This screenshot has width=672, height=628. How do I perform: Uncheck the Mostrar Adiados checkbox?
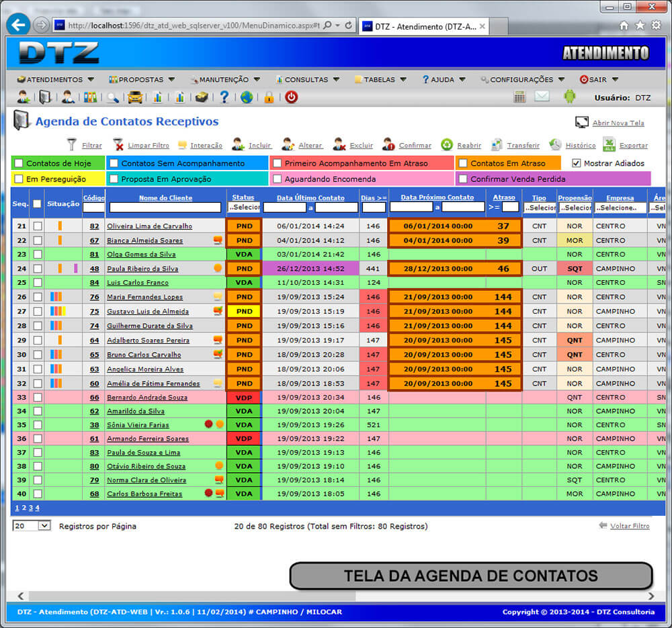coord(576,163)
